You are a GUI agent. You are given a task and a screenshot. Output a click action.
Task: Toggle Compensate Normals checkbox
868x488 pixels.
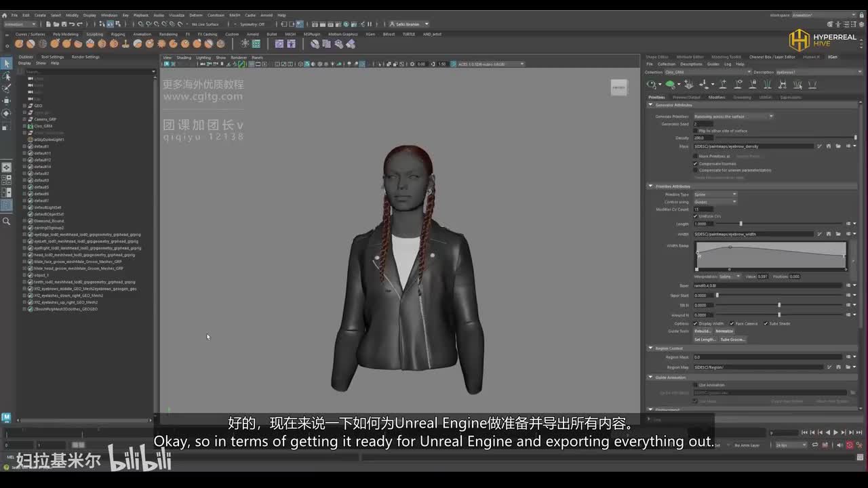click(695, 163)
